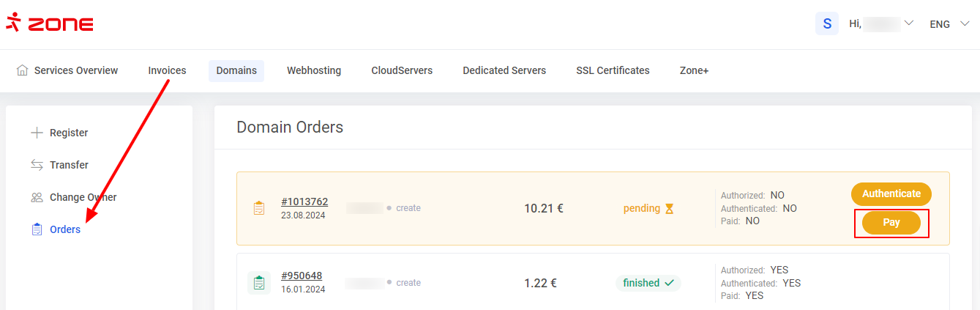Click the pending hourglass status icon
Screen dimensions: 980x310
(x=669, y=208)
